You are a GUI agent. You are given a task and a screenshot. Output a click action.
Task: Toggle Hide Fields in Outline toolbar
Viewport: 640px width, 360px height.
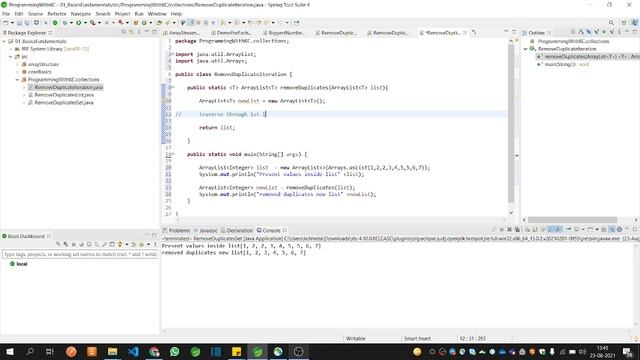(x=589, y=32)
